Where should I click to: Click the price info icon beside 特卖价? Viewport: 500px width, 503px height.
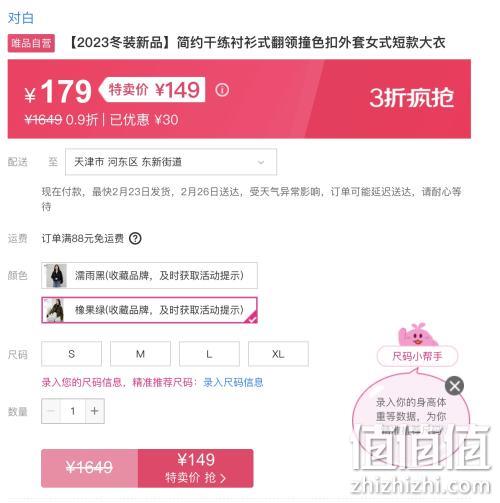tap(222, 90)
